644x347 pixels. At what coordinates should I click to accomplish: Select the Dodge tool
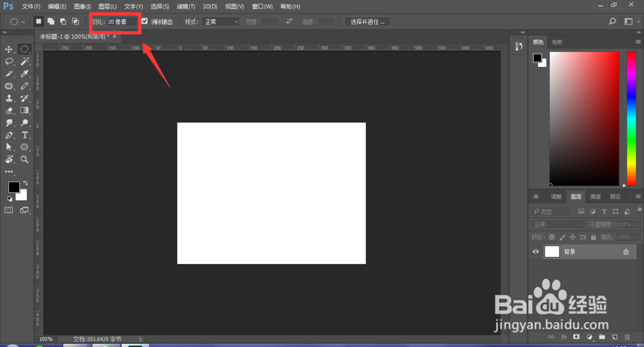[24, 123]
